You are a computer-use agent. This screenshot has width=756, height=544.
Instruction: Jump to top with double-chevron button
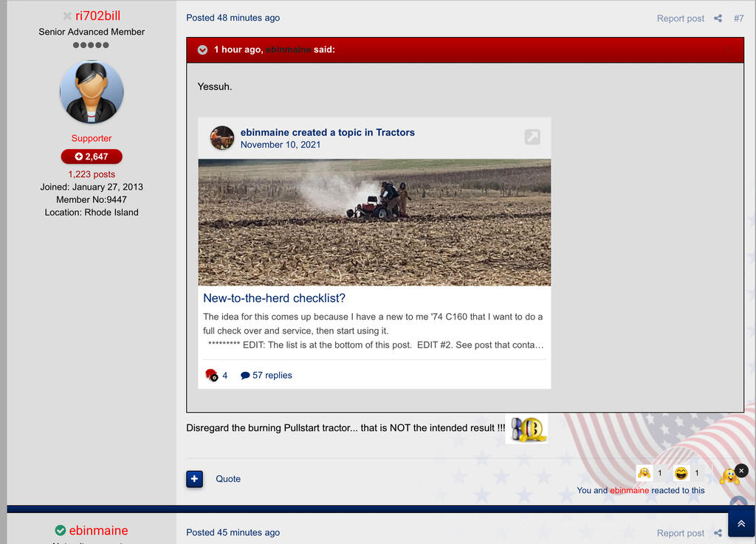(x=741, y=524)
